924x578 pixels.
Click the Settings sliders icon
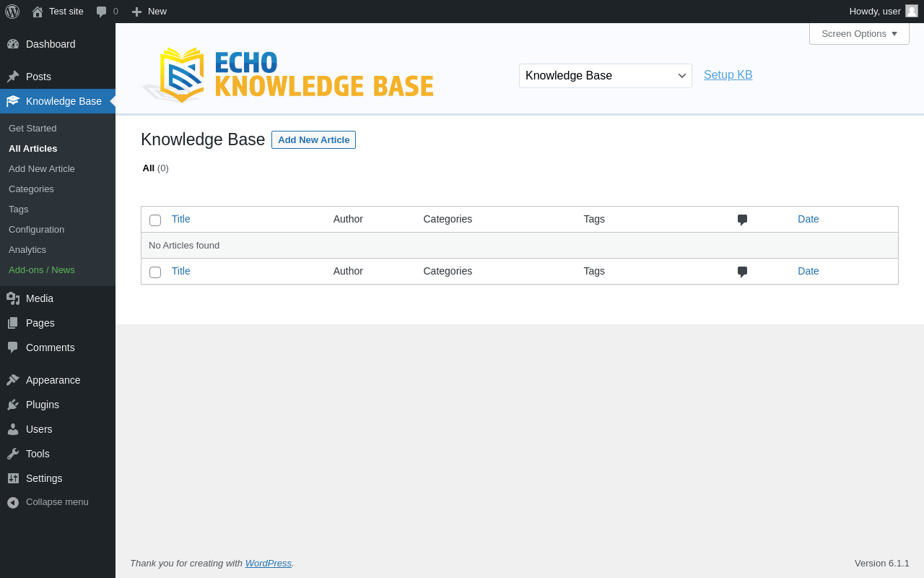click(x=13, y=478)
